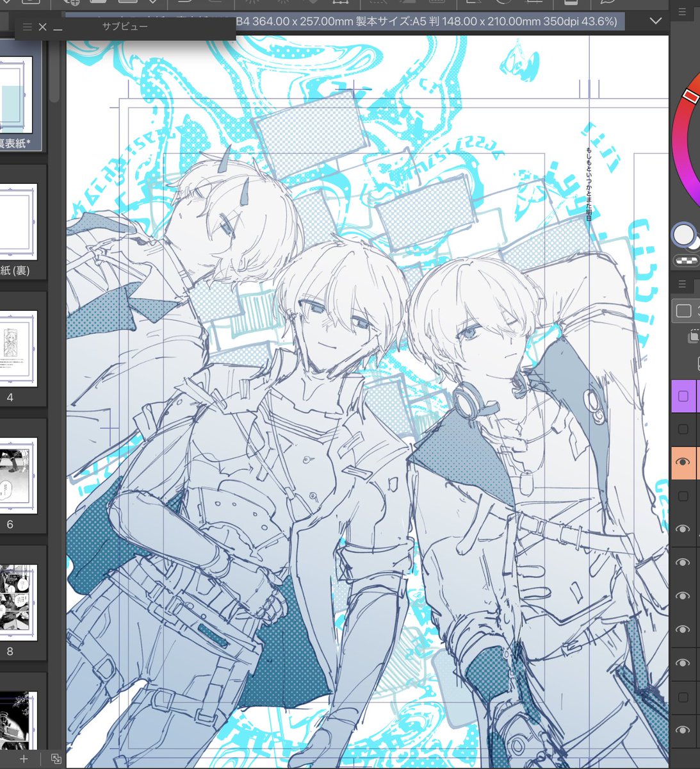The image size is (700, 769).
Task: Open page 6 thumbnail in page manager
Action: tap(18, 475)
